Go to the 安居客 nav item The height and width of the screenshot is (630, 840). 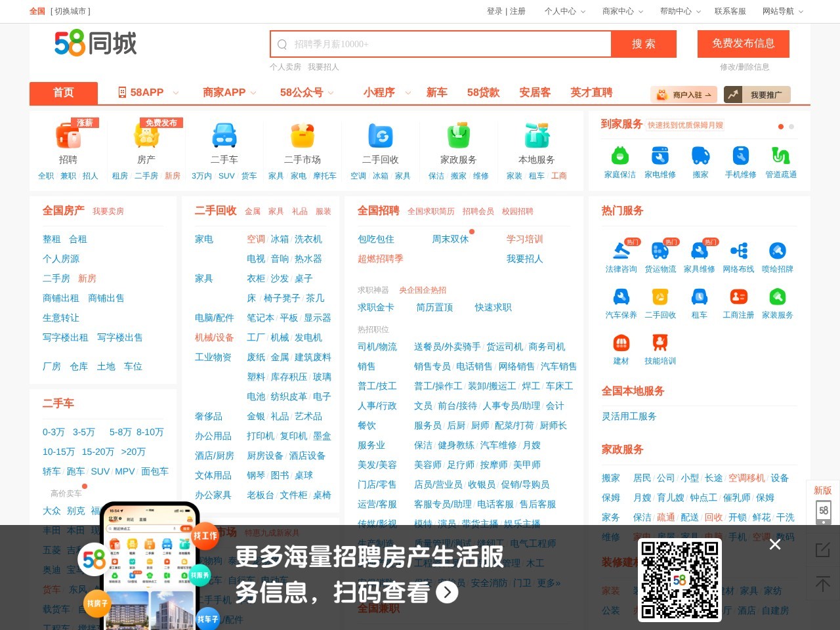(x=535, y=93)
